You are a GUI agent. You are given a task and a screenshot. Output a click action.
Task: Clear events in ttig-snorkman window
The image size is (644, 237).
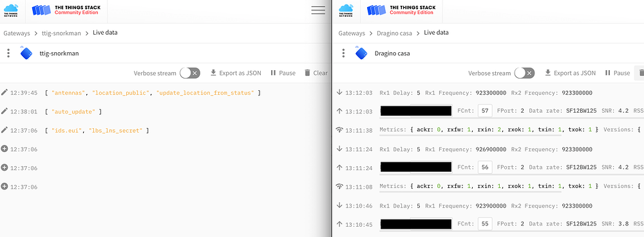click(x=316, y=73)
